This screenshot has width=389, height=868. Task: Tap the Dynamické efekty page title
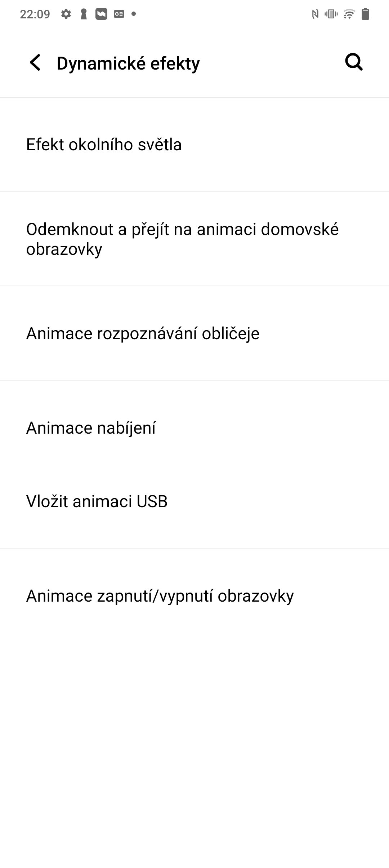coord(128,63)
